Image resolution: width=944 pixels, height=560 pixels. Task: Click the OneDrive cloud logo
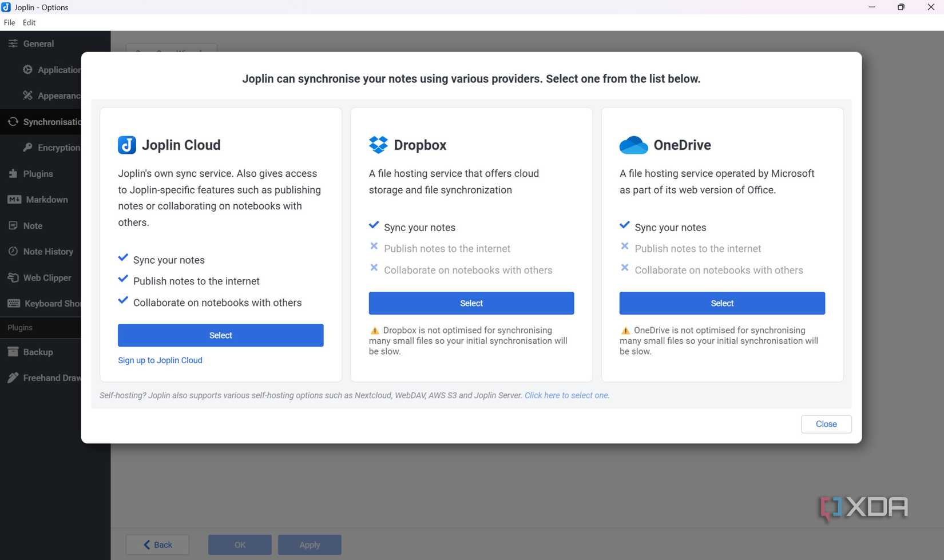(633, 145)
